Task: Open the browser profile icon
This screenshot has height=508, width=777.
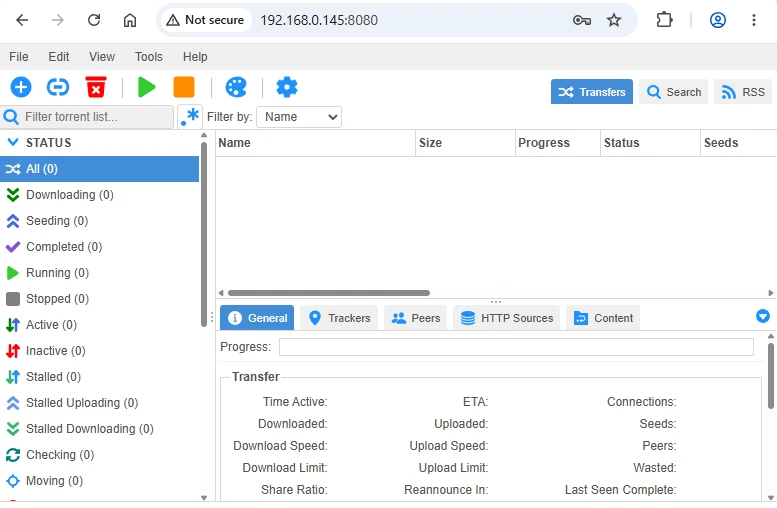Action: pyautogui.click(x=718, y=20)
